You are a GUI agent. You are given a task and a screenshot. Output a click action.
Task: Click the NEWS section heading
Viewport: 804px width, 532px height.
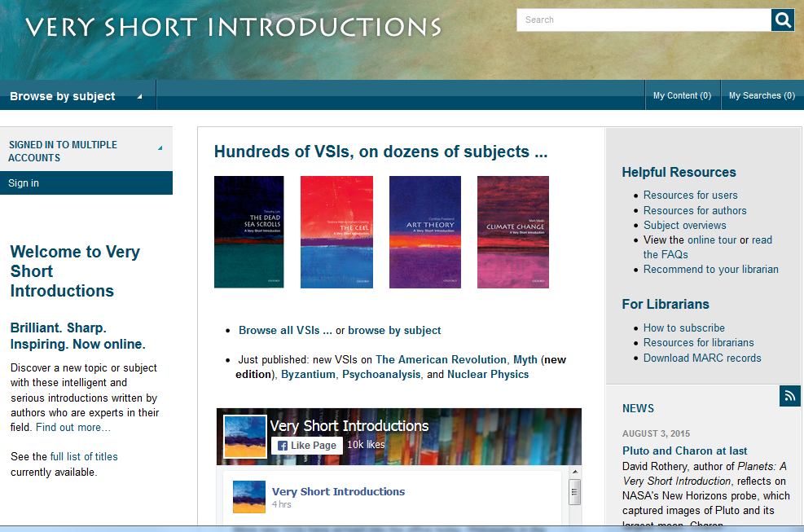coord(638,408)
